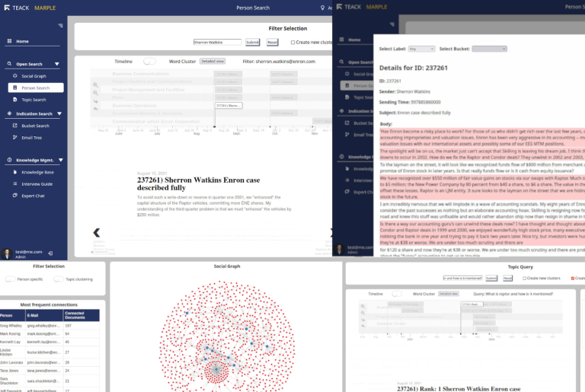This screenshot has height=392, width=585.
Task: Click the admin user avatar in the left window
Action: (6, 253)
